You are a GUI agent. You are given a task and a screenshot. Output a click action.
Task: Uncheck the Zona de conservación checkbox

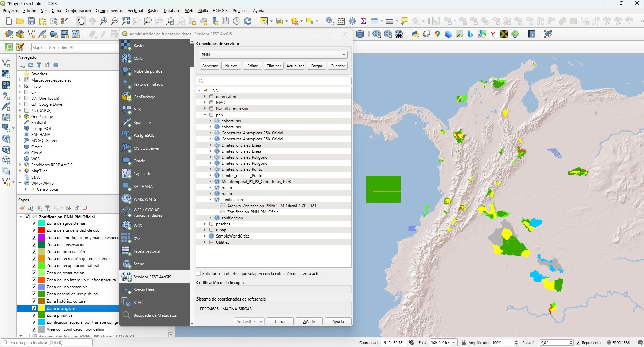[x=34, y=245]
